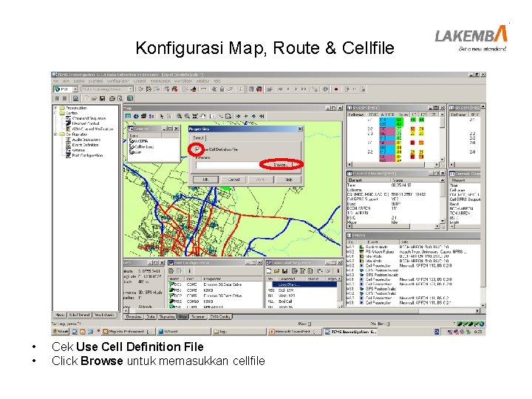
Task: Click vertical scrollbar of Serving Cell GSM window
Action: pos(442,137)
